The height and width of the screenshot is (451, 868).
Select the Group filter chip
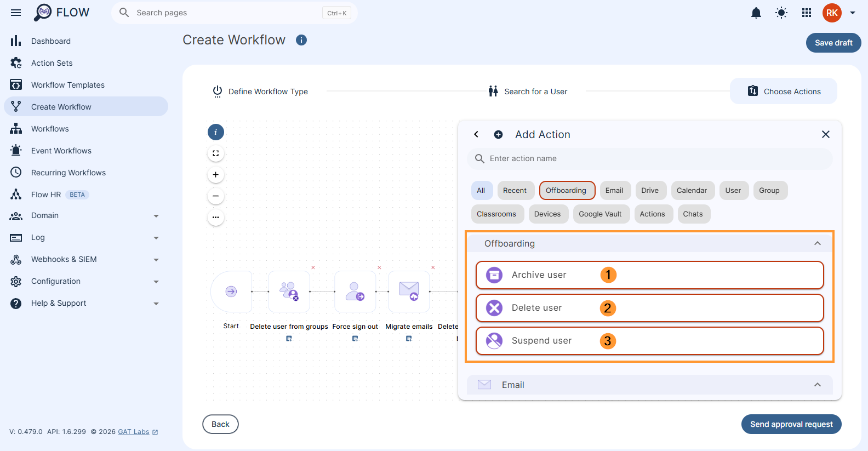[769, 191]
